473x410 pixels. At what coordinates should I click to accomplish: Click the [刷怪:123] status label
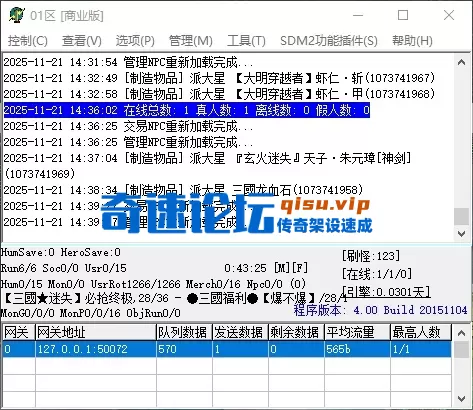(371, 256)
